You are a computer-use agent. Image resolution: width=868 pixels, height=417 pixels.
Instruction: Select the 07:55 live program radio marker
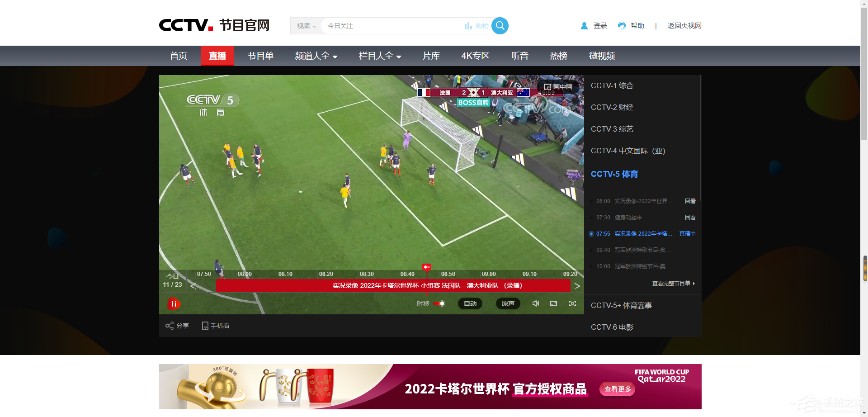coord(591,234)
